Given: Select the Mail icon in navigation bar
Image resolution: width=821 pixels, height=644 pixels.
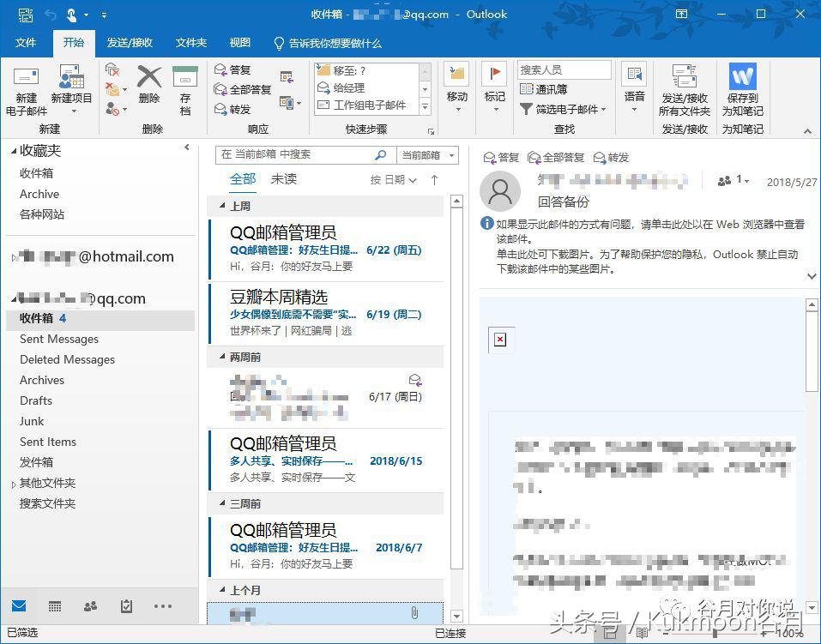Looking at the screenshot, I should click(x=19, y=606).
